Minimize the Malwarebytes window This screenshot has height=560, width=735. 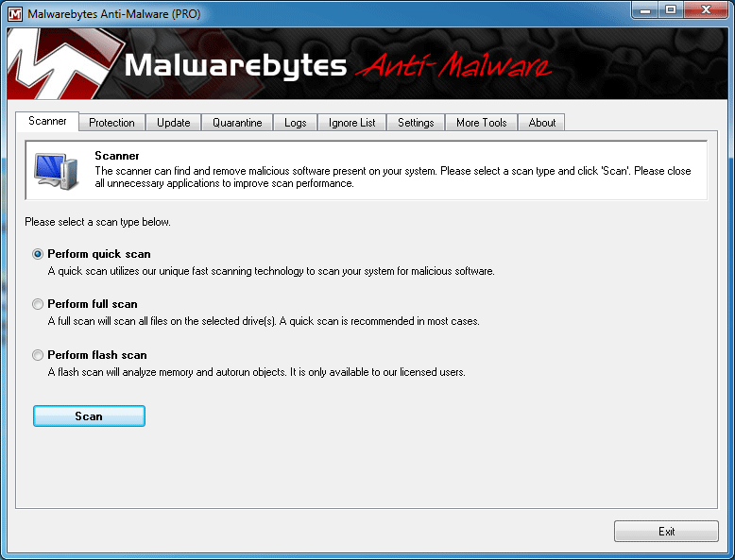(x=645, y=9)
